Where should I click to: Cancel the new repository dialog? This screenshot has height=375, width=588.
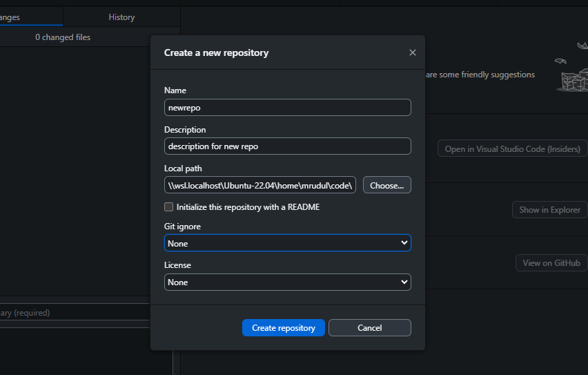click(370, 328)
